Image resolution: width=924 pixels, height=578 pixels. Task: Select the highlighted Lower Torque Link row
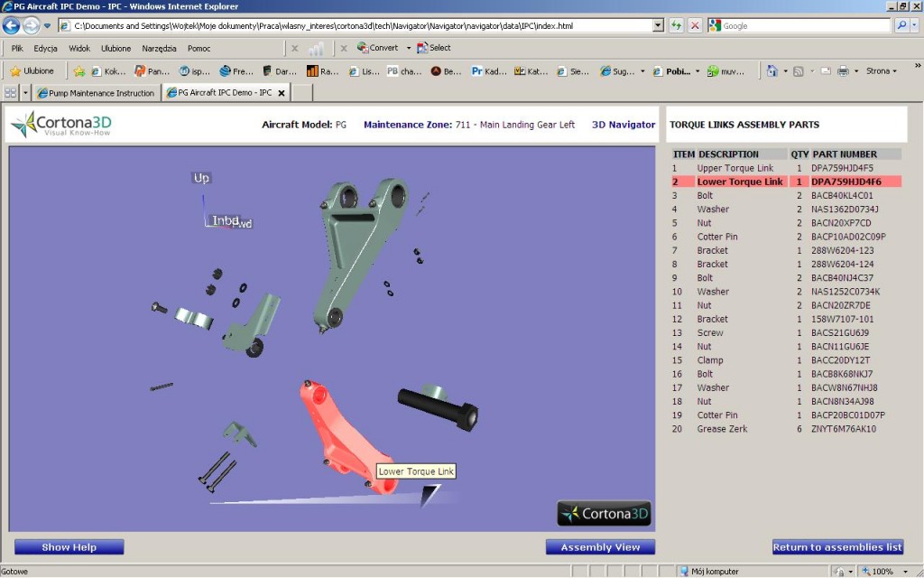[x=787, y=182]
